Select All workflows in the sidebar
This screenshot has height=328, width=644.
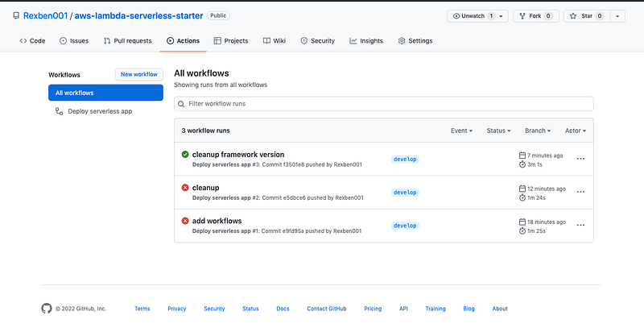coord(105,93)
